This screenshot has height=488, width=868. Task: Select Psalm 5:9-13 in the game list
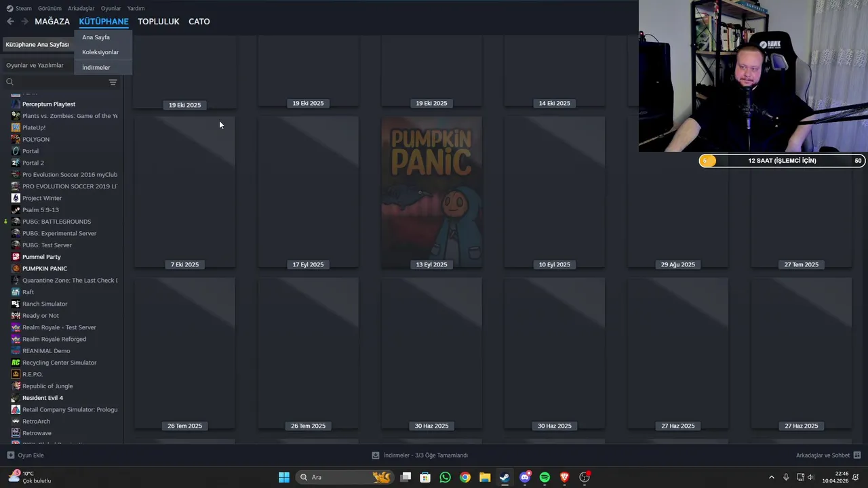(41, 210)
